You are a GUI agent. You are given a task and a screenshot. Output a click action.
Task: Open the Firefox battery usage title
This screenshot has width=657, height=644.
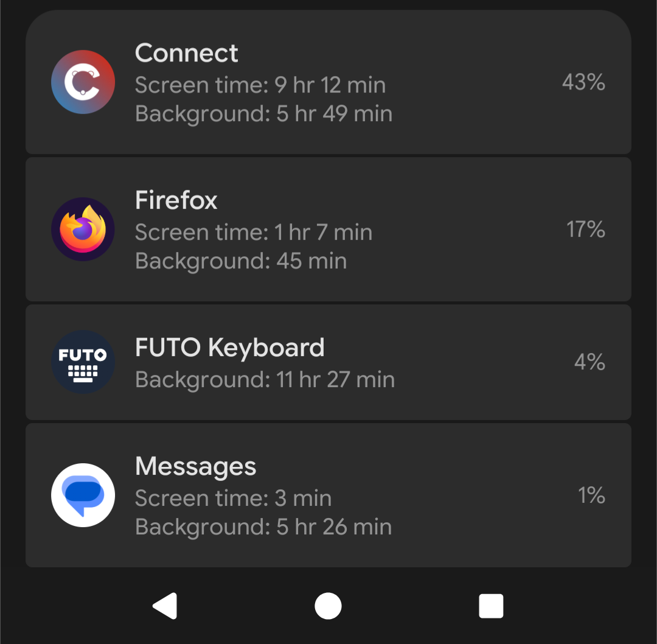176,200
